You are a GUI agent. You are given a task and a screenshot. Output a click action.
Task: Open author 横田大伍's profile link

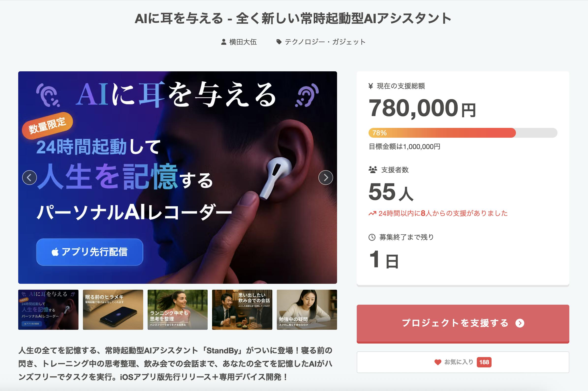pos(243,42)
